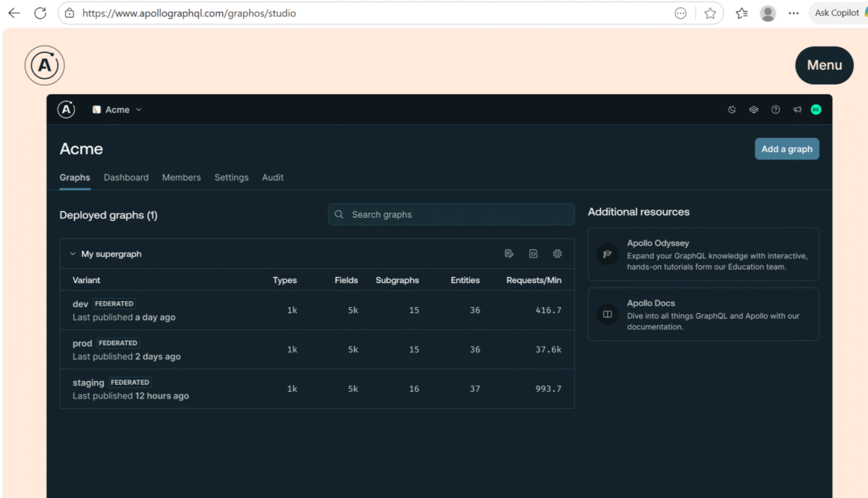Click the Add a graph button
868x498 pixels.
point(786,149)
